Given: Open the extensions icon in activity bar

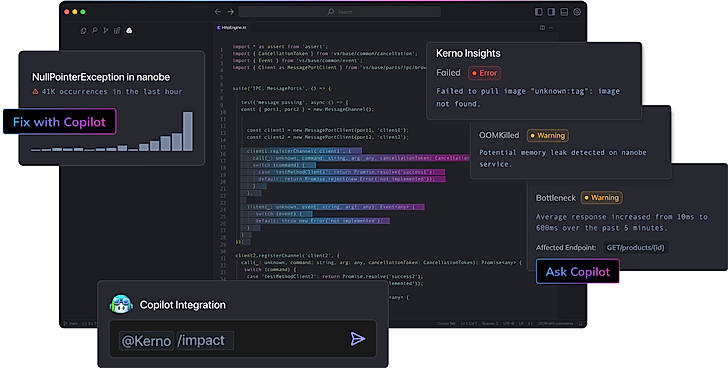Looking at the screenshot, I should pyautogui.click(x=117, y=31).
